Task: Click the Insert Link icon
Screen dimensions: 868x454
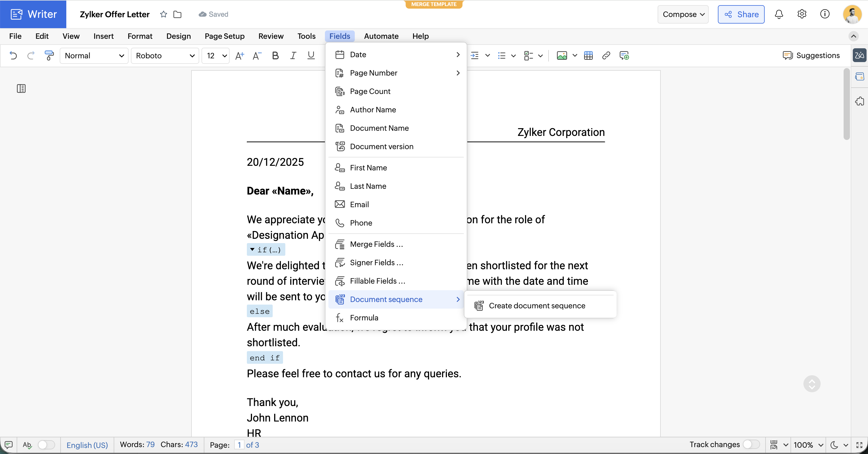Action: point(606,55)
